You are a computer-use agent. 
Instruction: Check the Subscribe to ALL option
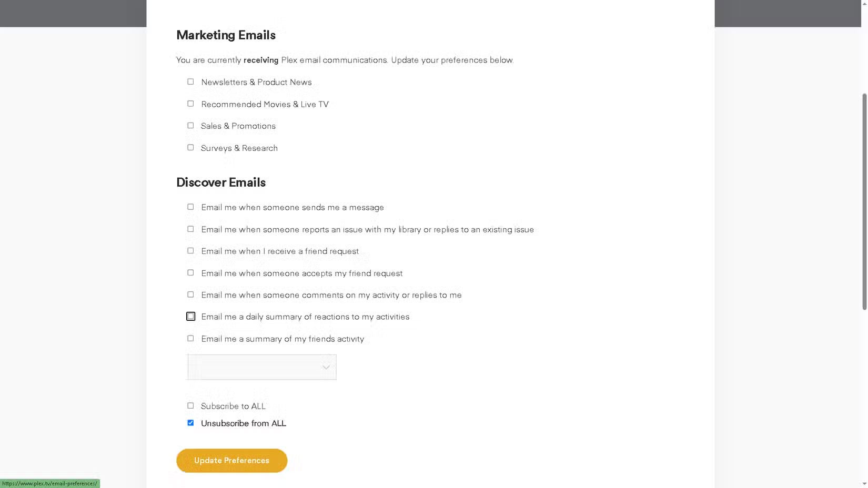(x=190, y=405)
